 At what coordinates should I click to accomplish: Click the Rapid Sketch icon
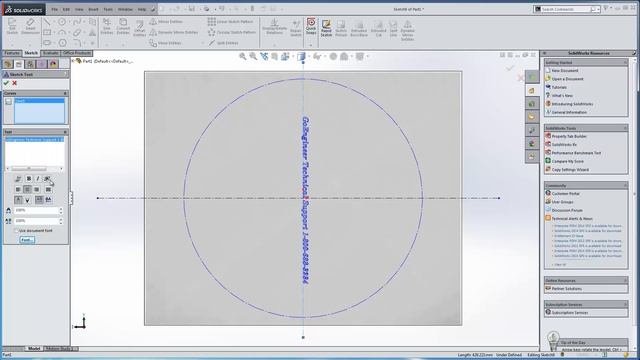coord(326,28)
